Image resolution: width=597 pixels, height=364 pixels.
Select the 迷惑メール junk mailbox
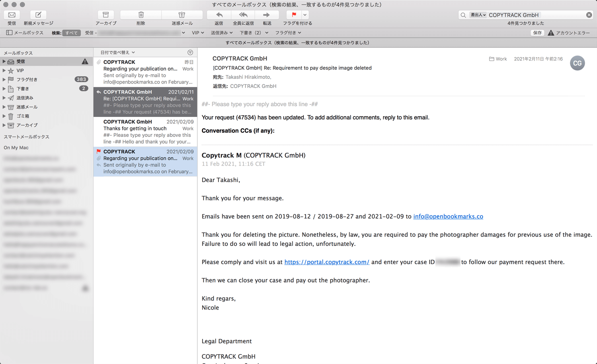click(x=47, y=107)
